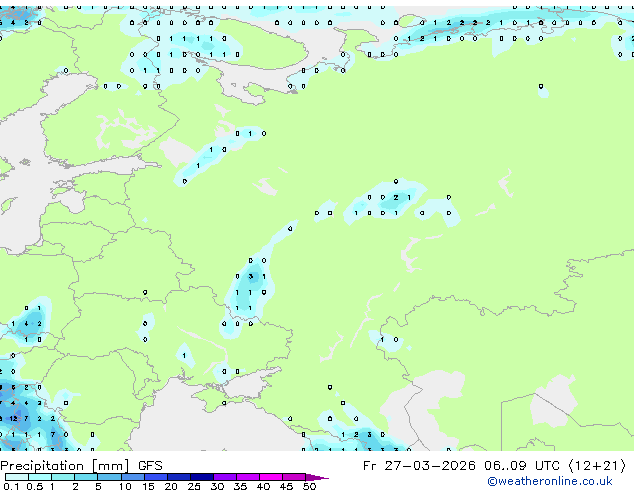Pick legend swatch between 35 and 40
This screenshot has height=490, width=634.
pyautogui.click(x=248, y=477)
